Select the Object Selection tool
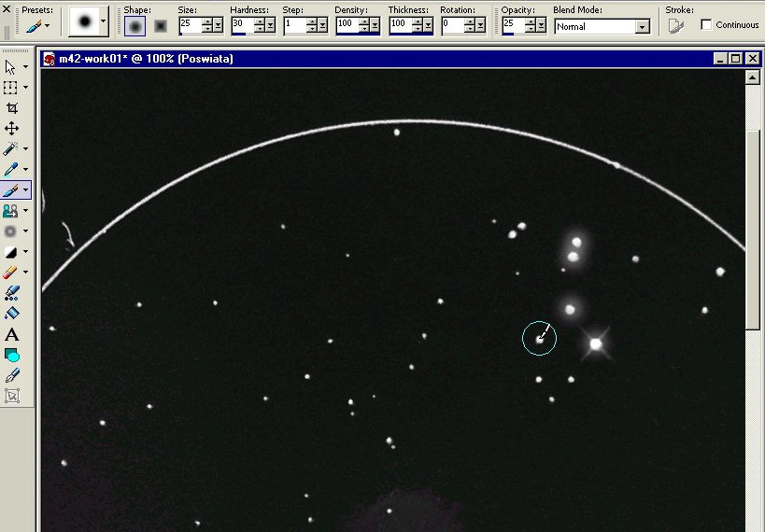This screenshot has height=532, width=765. click(x=12, y=396)
